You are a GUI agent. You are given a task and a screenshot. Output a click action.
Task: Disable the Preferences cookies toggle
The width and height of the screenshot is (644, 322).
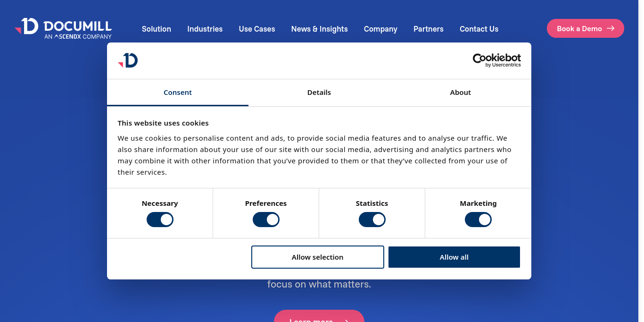click(x=266, y=220)
